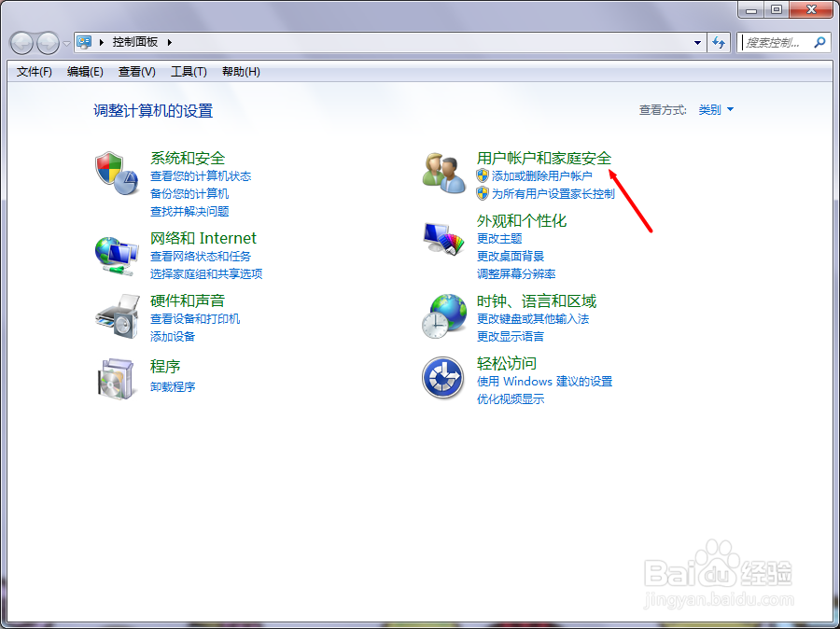Screen dimensions: 840x629
Task: Open the 编辑(E) menu
Action: (85, 72)
